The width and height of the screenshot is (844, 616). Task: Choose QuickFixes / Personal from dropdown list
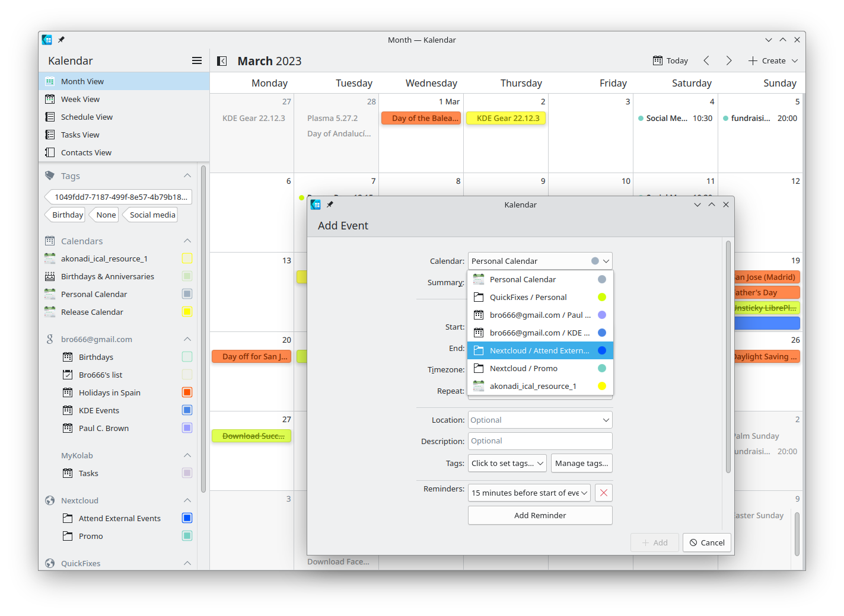click(540, 297)
